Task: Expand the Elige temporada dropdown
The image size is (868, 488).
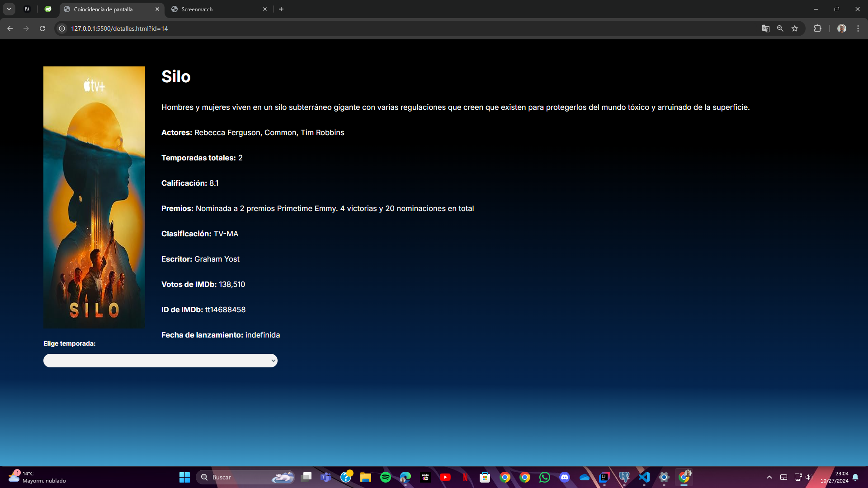Action: tap(160, 361)
